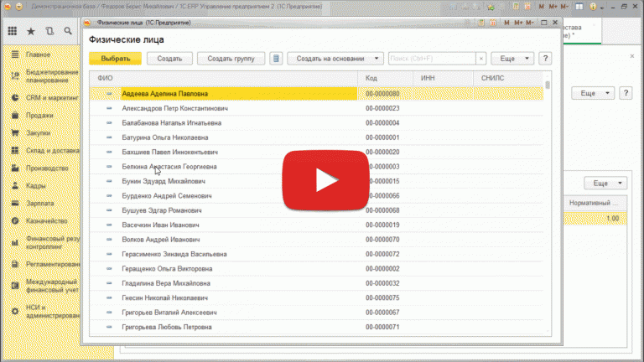Viewport: 644px width, 362px height.
Task: Open the sections menu grid icon
Action: [x=13, y=31]
